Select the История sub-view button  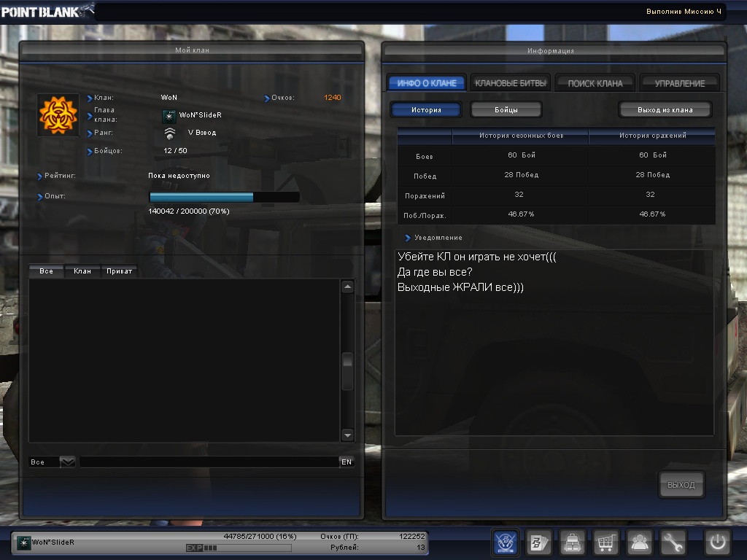pos(426,109)
